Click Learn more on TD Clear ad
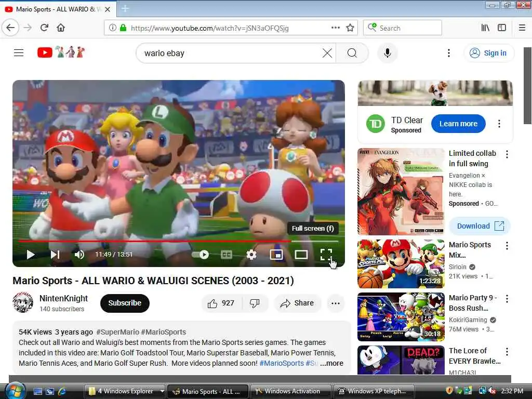532x399 pixels. point(458,124)
